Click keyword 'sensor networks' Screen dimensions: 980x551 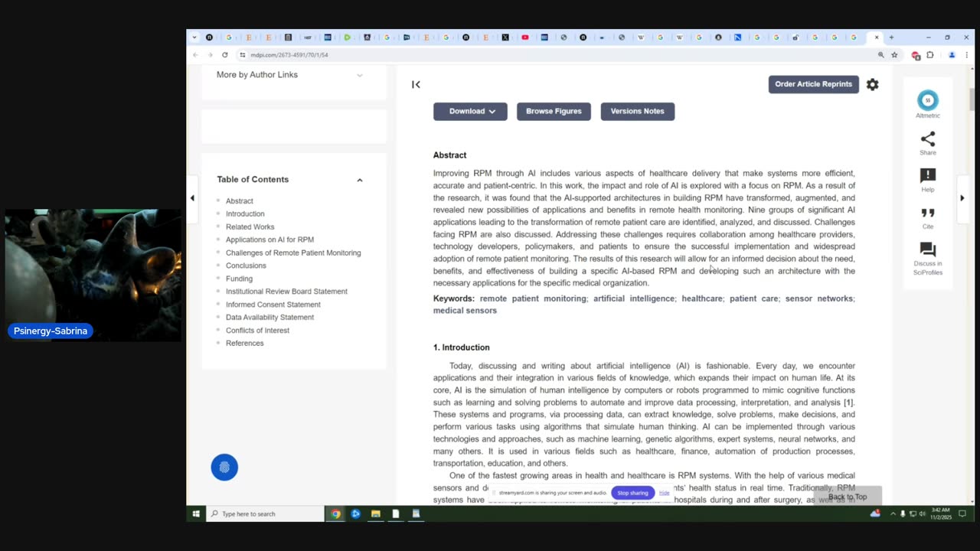click(x=818, y=298)
